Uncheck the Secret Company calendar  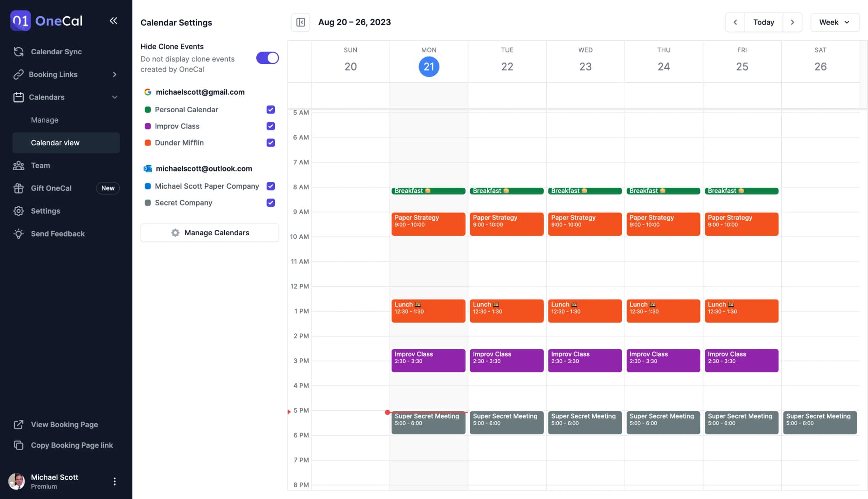(x=270, y=203)
